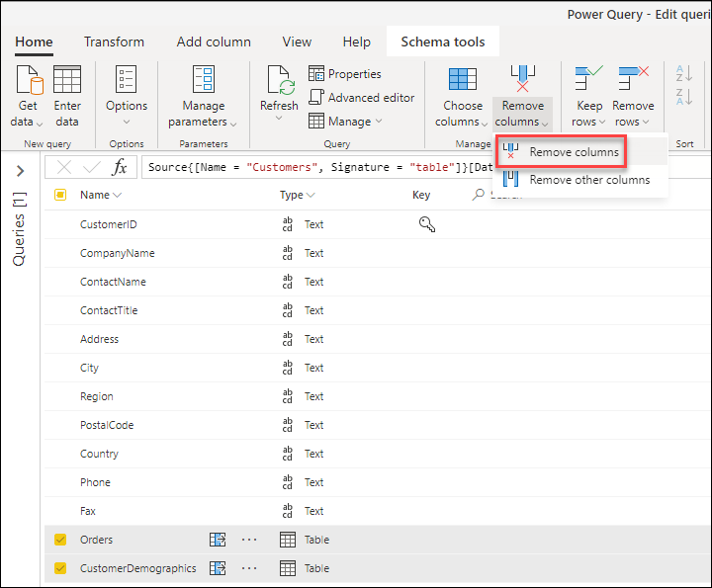Screen dimensions: 712x588
Task: Select the Phone row
Action: pos(378,481)
